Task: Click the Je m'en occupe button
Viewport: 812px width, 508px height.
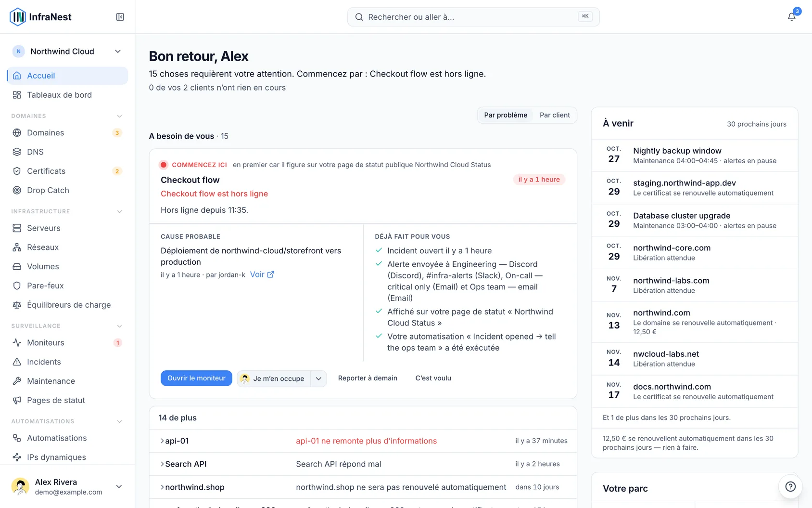Action: point(274,378)
